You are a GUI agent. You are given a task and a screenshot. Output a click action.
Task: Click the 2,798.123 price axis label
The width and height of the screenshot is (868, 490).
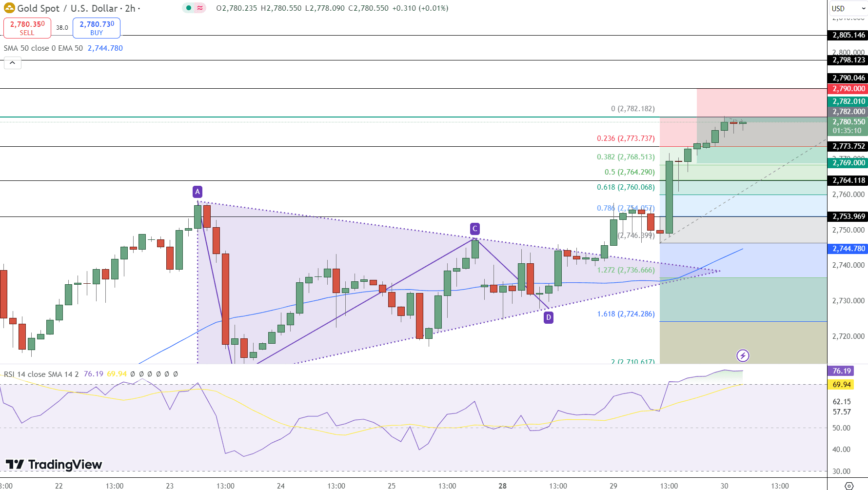pos(848,60)
